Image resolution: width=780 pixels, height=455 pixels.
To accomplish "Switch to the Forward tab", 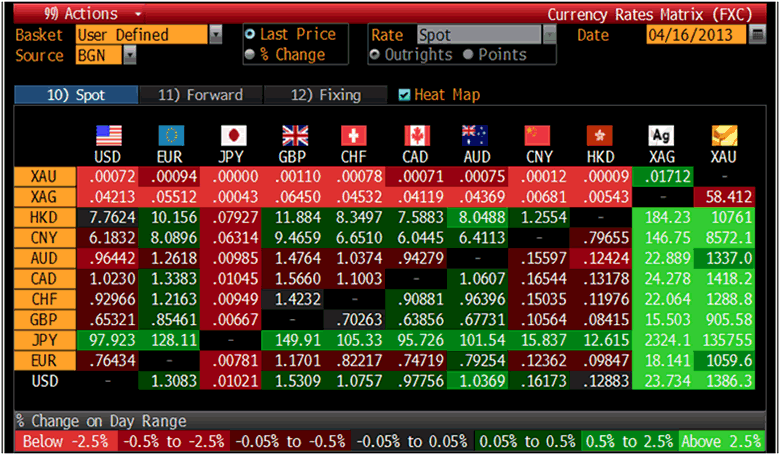I will (x=200, y=95).
